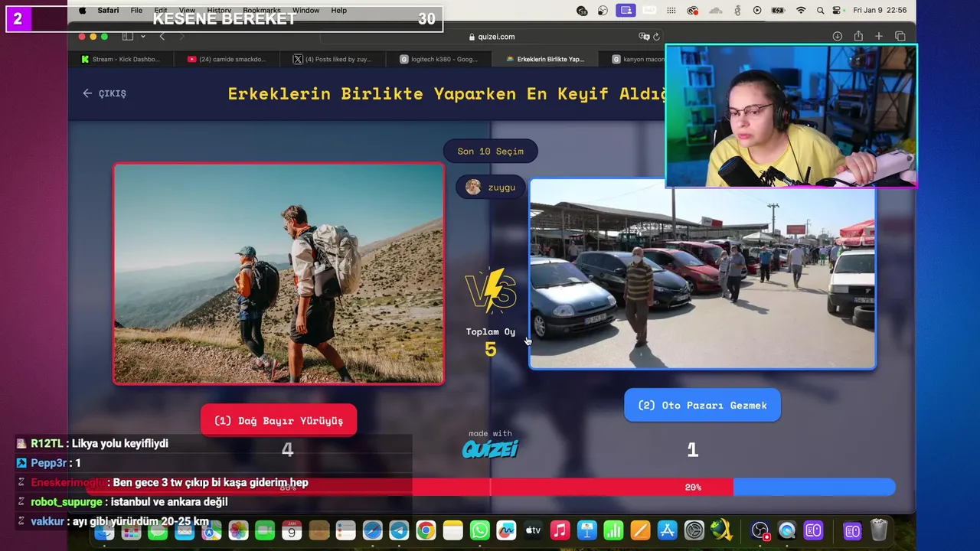Switch to the logitech k380 Google tab

[x=439, y=59]
